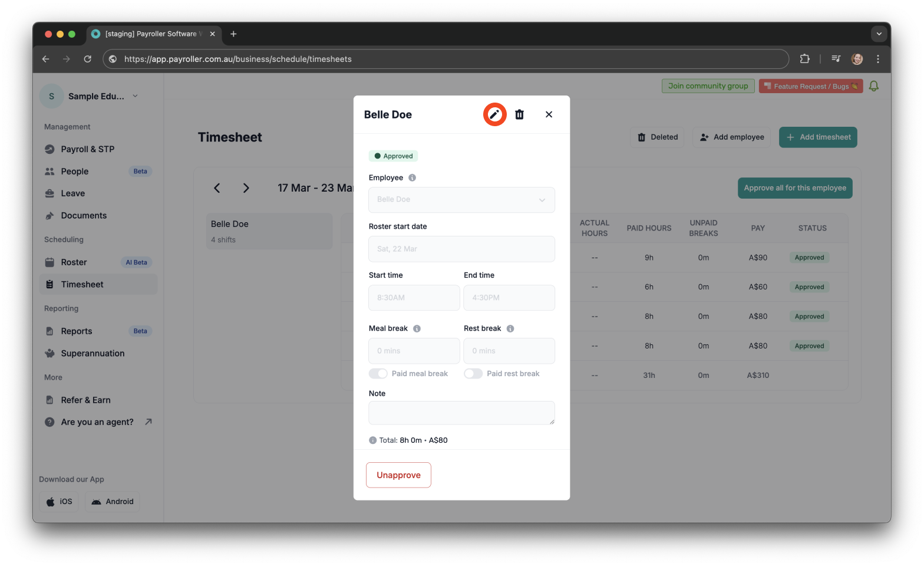Open Payroll & STP in sidebar
The height and width of the screenshot is (566, 924).
(98, 149)
